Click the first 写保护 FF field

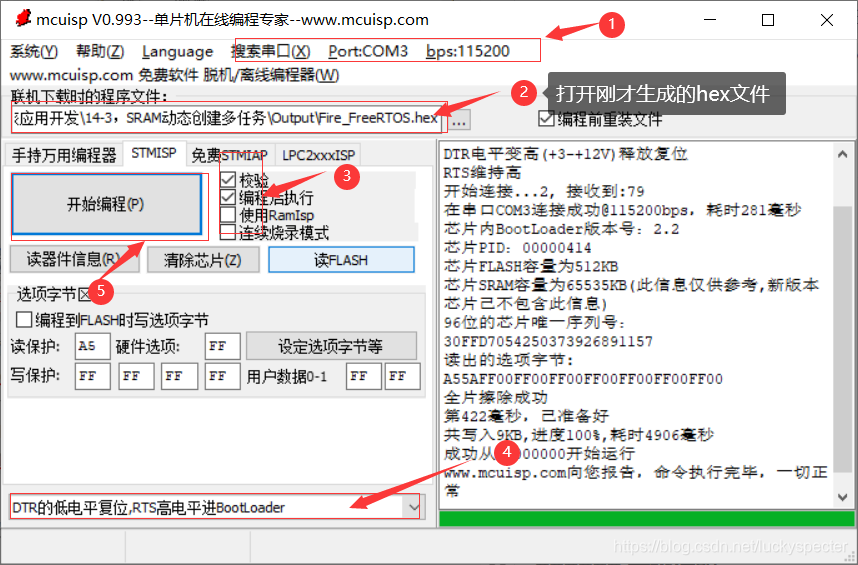click(92, 376)
